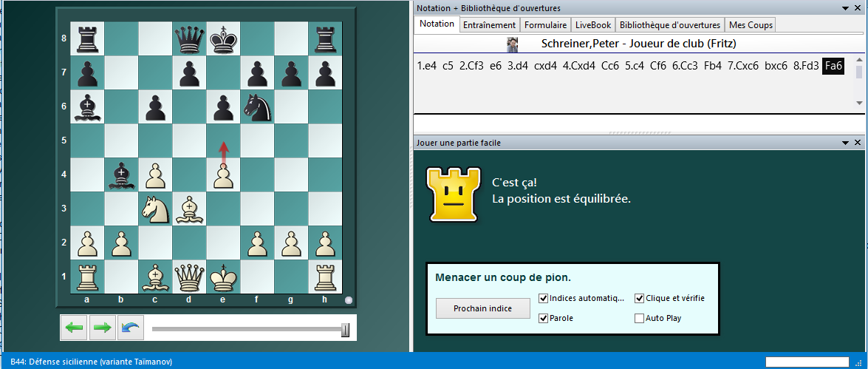Select the white bishop on c1
The image size is (868, 369).
click(x=155, y=277)
